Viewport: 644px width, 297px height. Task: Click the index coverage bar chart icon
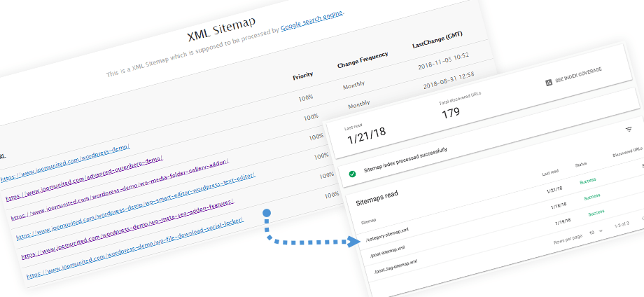[x=549, y=82]
